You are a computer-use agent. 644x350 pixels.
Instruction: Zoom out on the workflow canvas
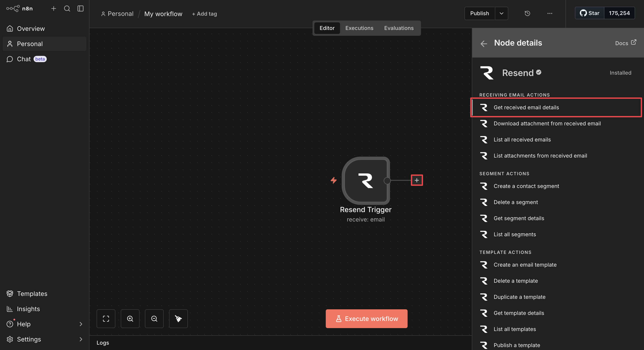154,318
